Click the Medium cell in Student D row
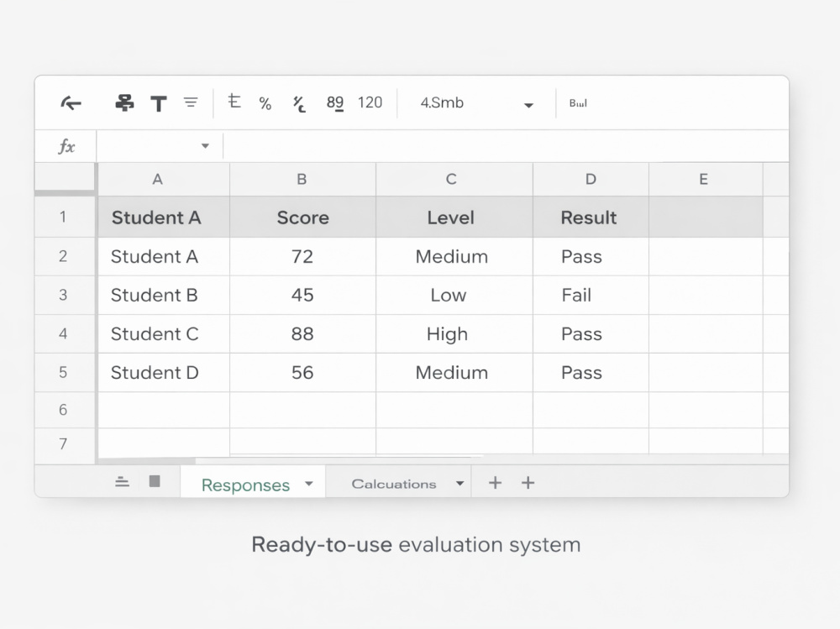Screen dimensions: 840x629 454,372
